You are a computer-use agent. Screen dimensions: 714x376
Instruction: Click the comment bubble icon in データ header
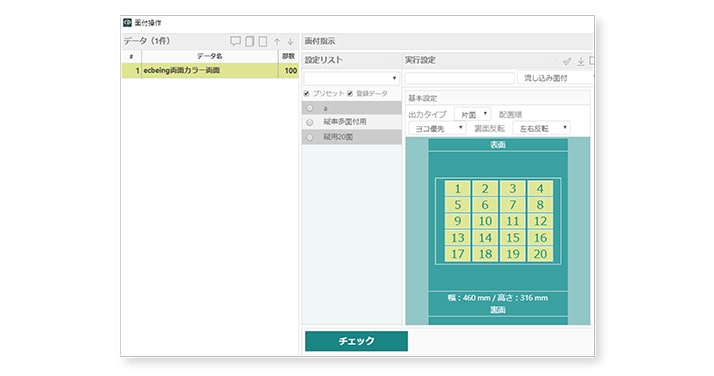click(x=235, y=41)
